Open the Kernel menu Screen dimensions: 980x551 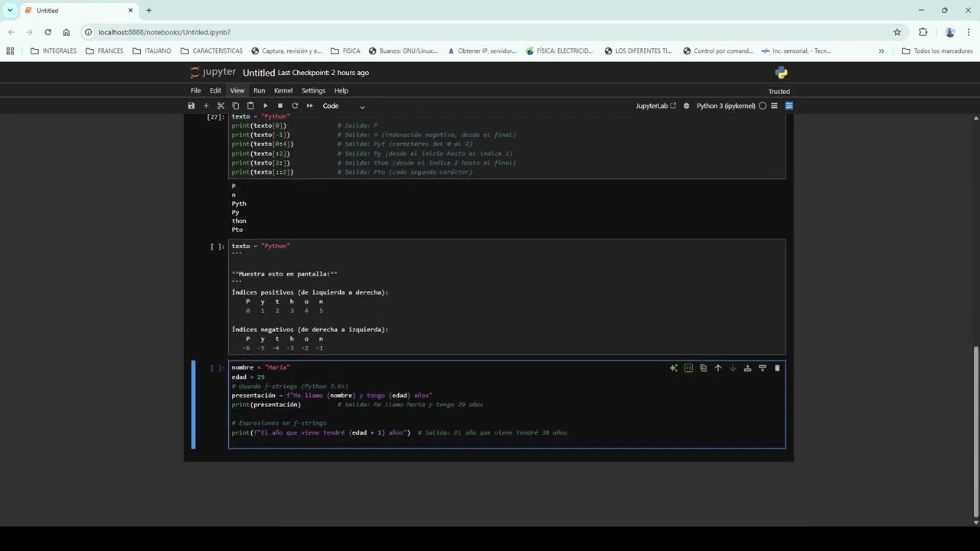pyautogui.click(x=283, y=90)
